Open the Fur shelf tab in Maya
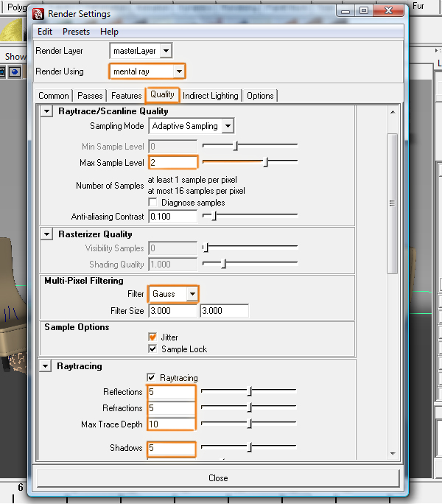The image size is (442, 504). [x=418, y=6]
